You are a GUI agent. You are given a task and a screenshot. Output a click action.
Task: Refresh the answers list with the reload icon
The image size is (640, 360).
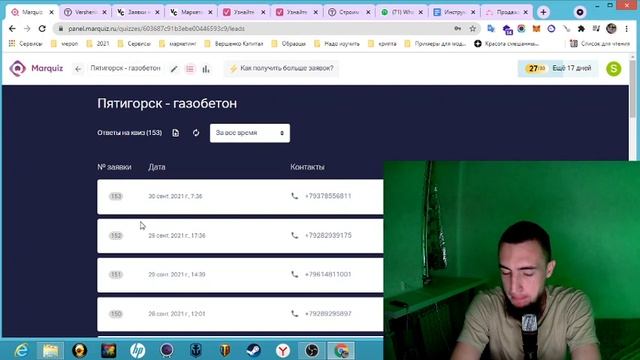point(196,133)
